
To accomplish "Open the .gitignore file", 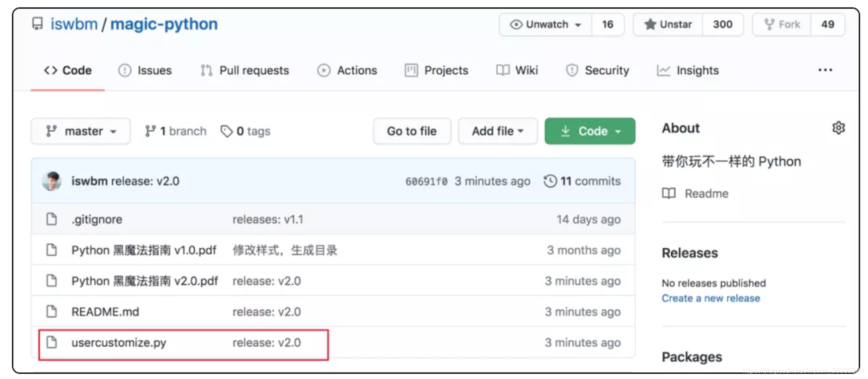I will tap(97, 219).
